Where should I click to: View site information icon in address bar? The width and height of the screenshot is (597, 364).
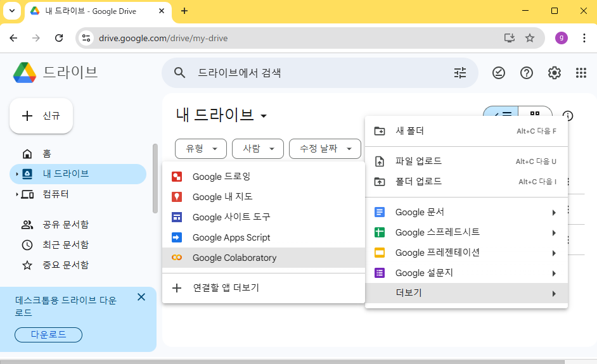click(x=86, y=38)
